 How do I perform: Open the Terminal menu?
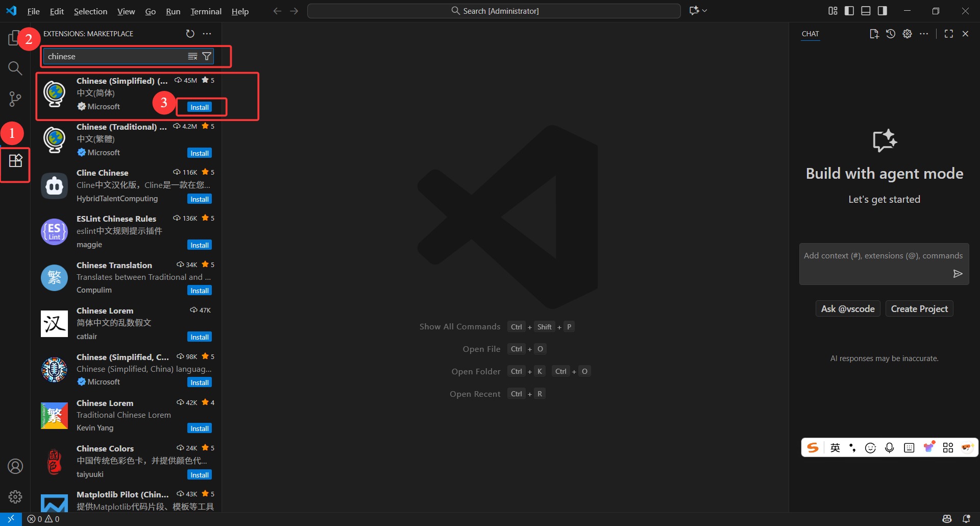point(206,11)
